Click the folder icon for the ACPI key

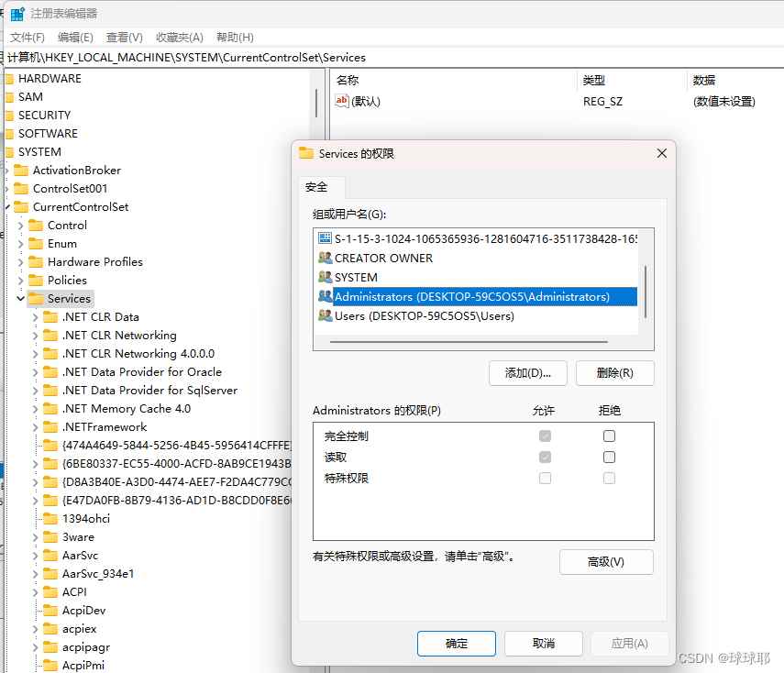[51, 591]
